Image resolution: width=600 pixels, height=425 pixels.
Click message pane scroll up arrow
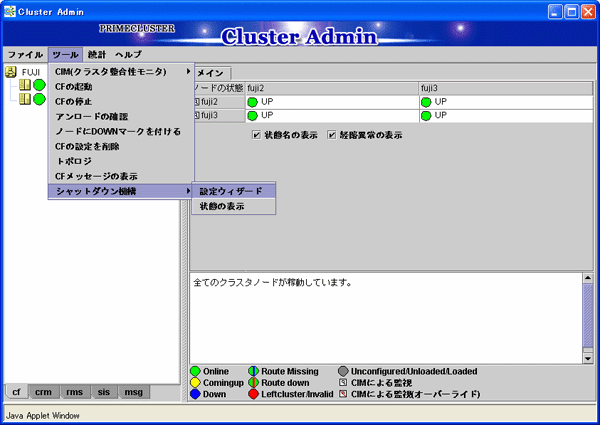tap(588, 278)
